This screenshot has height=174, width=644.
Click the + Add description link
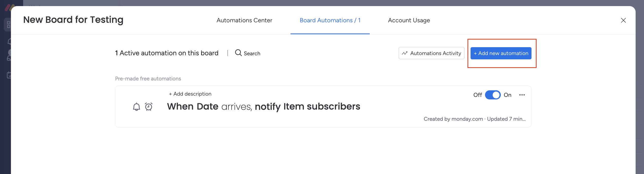coord(190,94)
